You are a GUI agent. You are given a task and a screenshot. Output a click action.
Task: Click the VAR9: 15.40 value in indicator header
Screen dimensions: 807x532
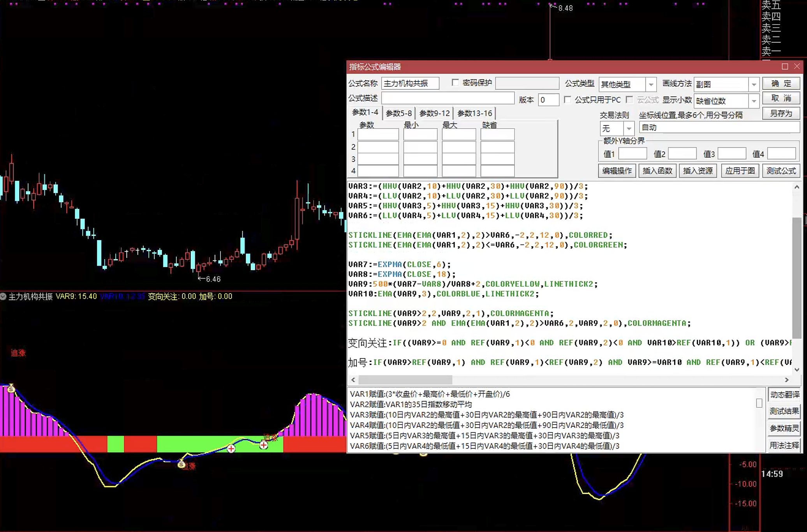coord(76,296)
